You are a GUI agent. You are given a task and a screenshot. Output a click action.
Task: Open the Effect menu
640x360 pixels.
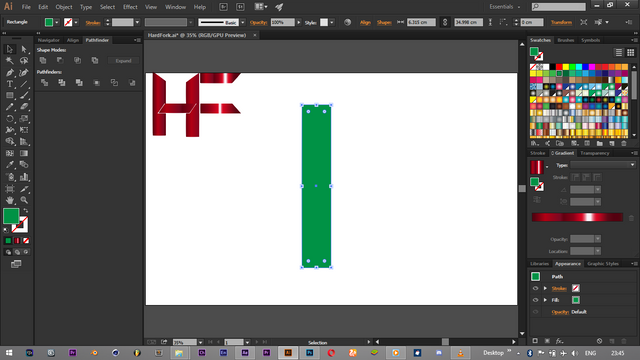[x=130, y=7]
